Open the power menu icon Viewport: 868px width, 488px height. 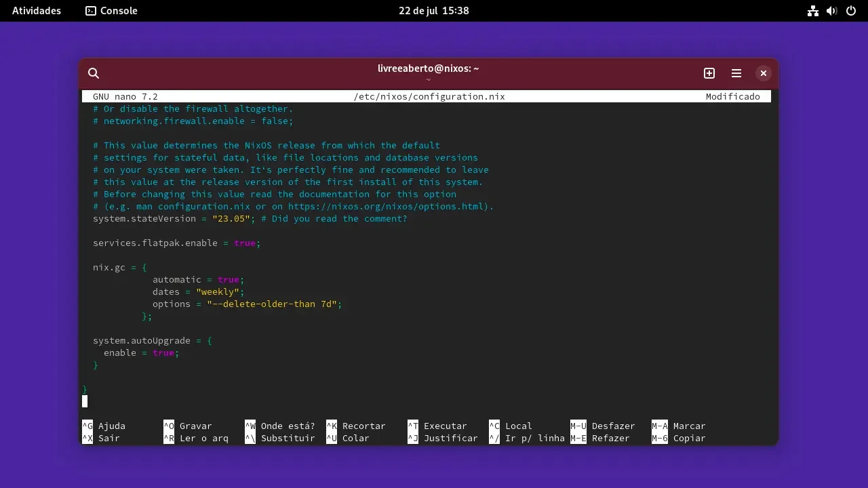coord(851,11)
